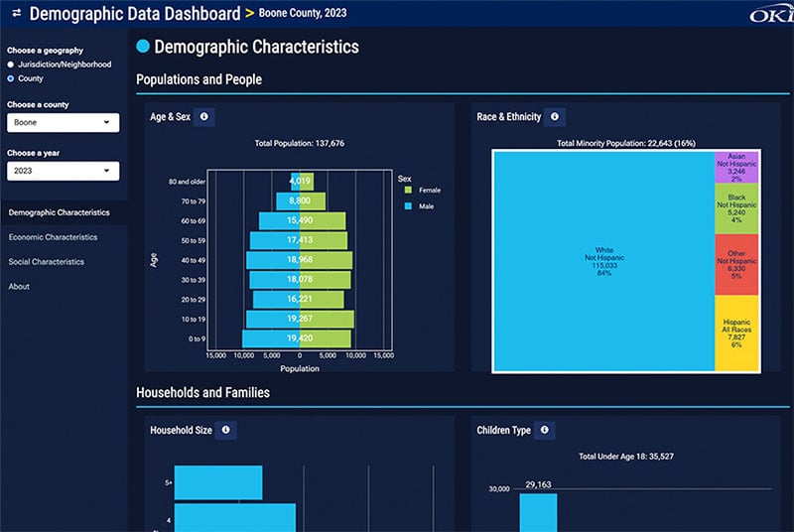Show the Household Size info icon
Viewport: 794px width, 532px height.
(x=226, y=430)
